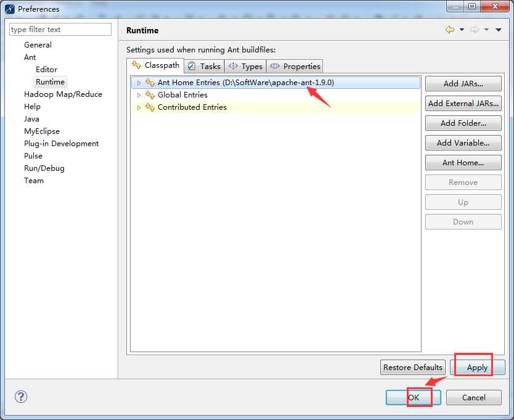Select the MyEclipse preferences category

click(42, 131)
